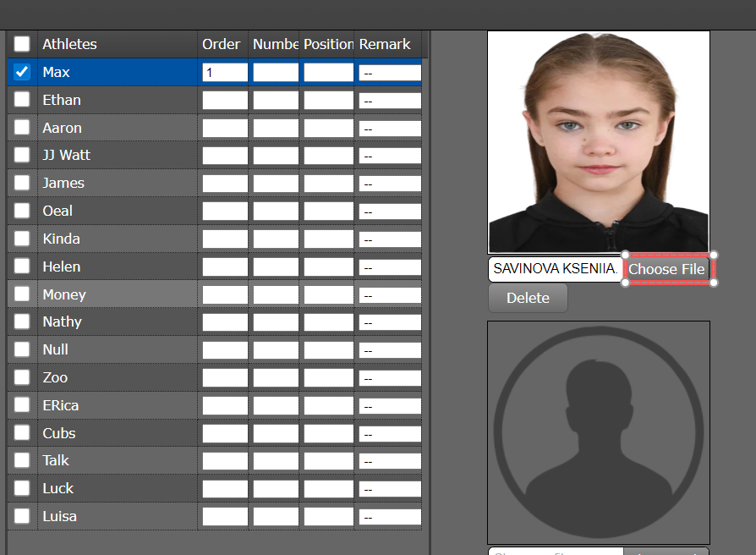Expand the Remark dropdown in Helen's row
This screenshot has width=756, height=555.
[x=390, y=267]
